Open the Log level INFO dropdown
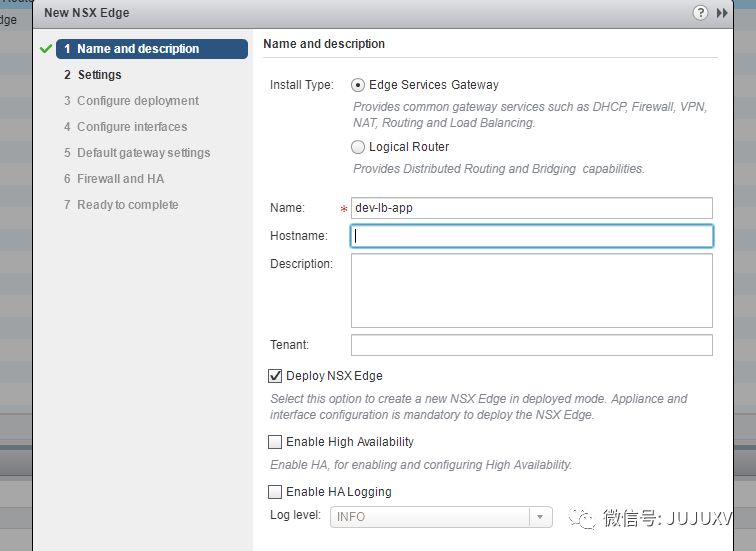756x551 pixels. pos(441,517)
